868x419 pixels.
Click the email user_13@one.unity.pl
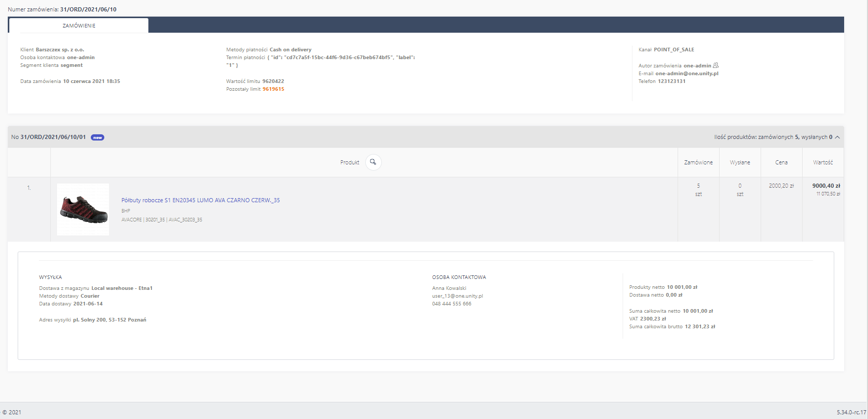tap(458, 296)
